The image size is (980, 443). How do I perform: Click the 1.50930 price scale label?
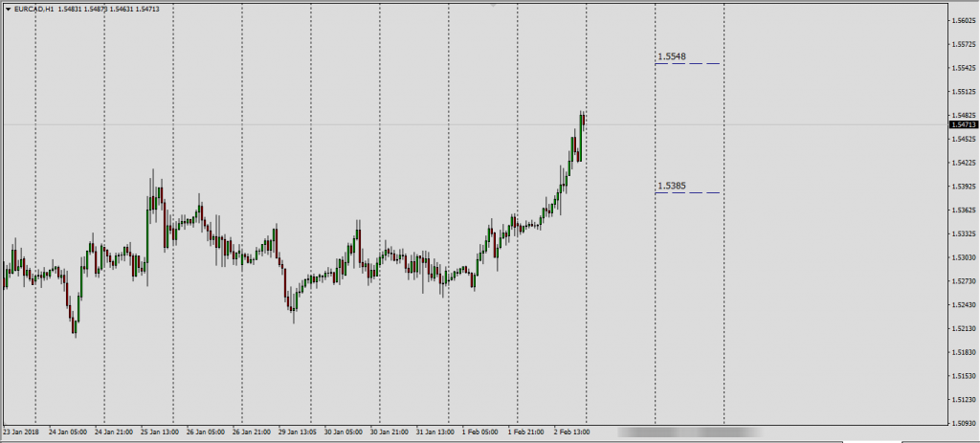pos(960,422)
